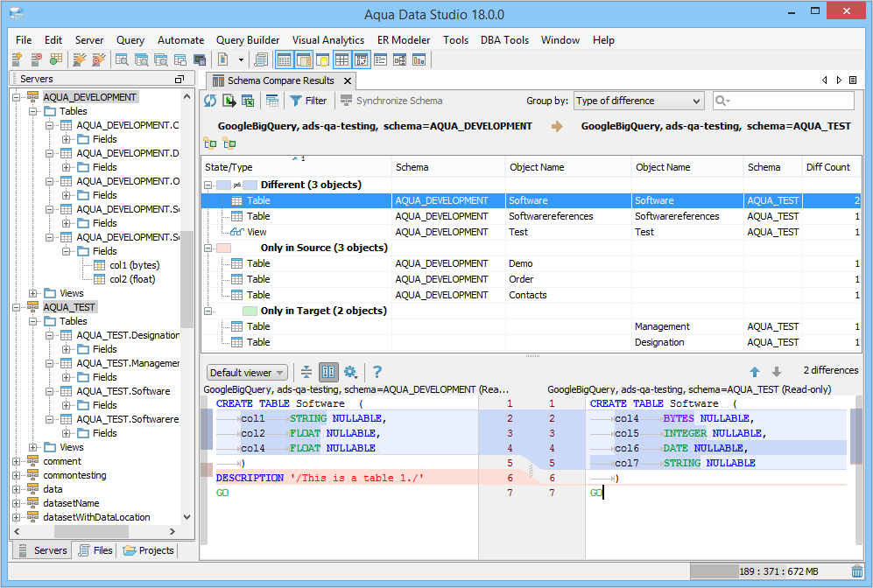Screen dimensions: 873x588
Task: Click the export results HTML icon
Action: point(229,101)
